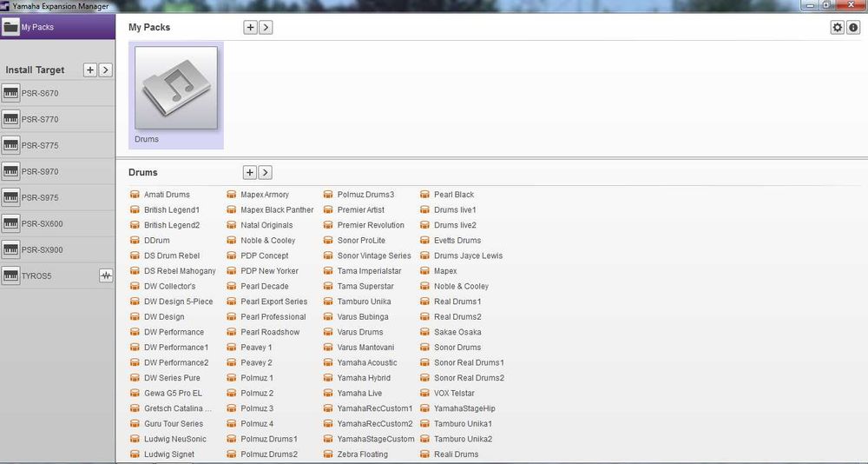Click the drum icon for Ludwig Signet
The height and width of the screenshot is (464, 868).
135,454
